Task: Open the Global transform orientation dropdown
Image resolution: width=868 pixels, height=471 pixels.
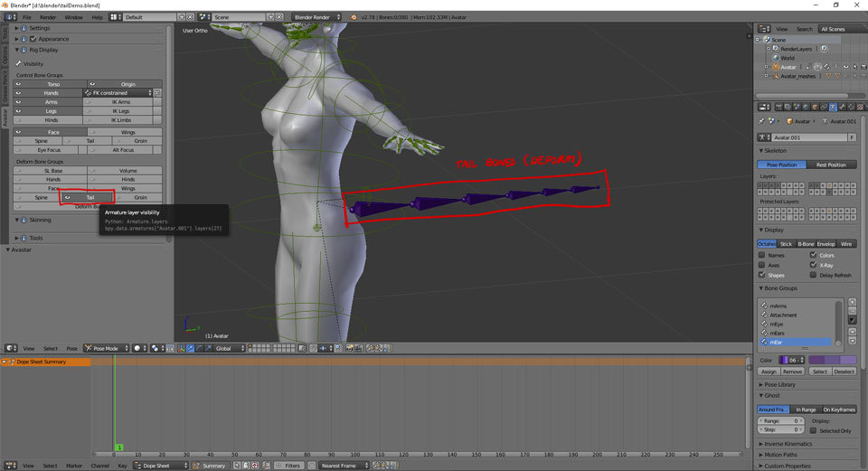Action: [228, 347]
